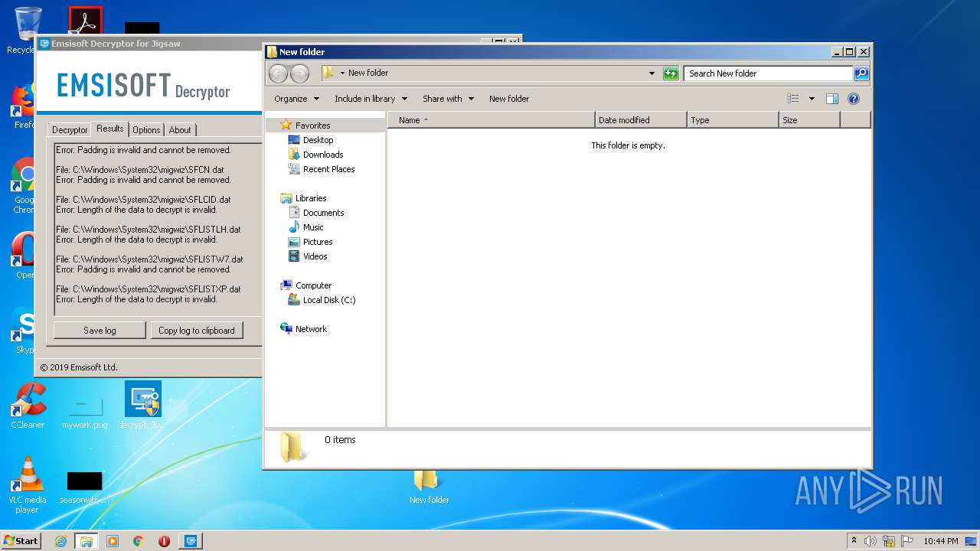980x551 pixels.
Task: Click the address bar refresh icon
Action: [671, 73]
